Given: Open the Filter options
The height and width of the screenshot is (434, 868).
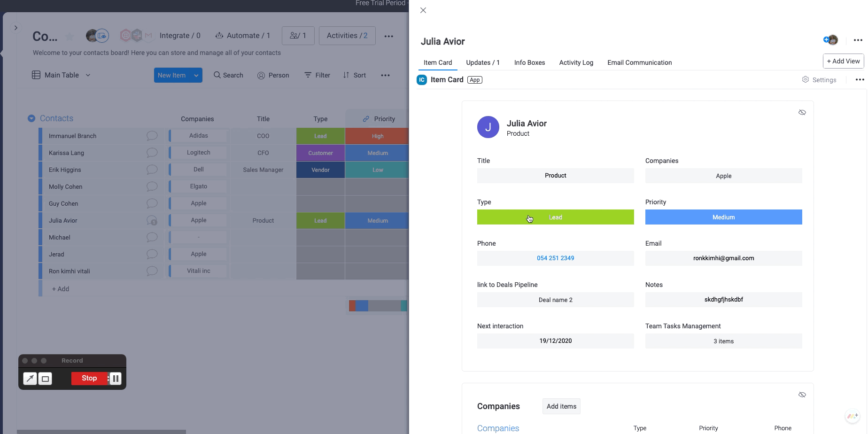Looking at the screenshot, I should click(x=317, y=75).
